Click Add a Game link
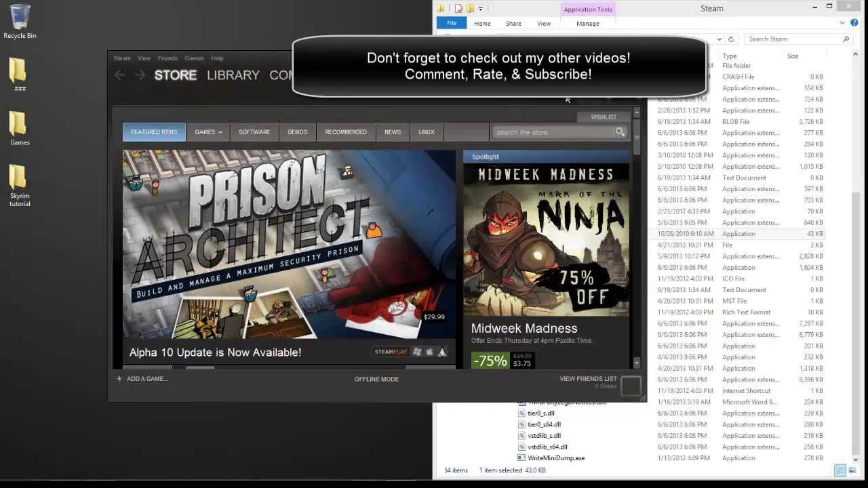The width and height of the screenshot is (868, 488). click(x=147, y=379)
